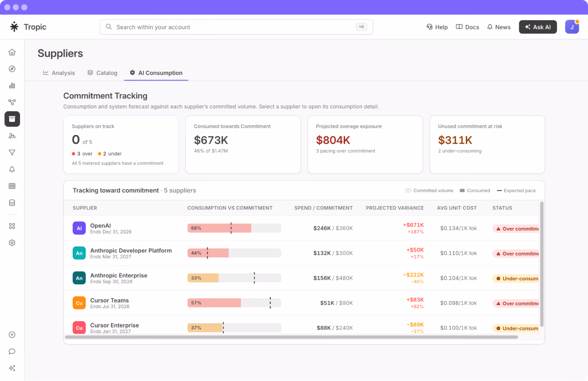Click the $0.110/1K tok unit cost
The width and height of the screenshot is (588, 381).
[x=458, y=253]
